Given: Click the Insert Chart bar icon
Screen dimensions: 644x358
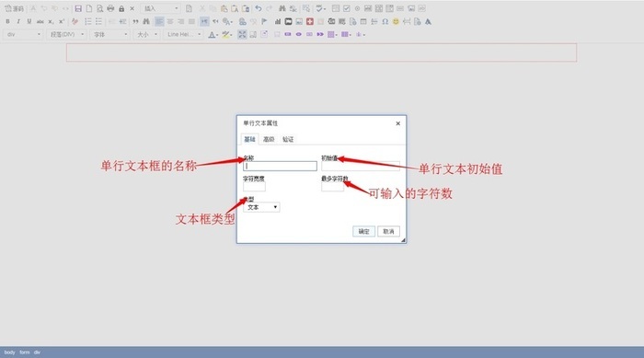Looking at the screenshot, I should pyautogui.click(x=278, y=21).
